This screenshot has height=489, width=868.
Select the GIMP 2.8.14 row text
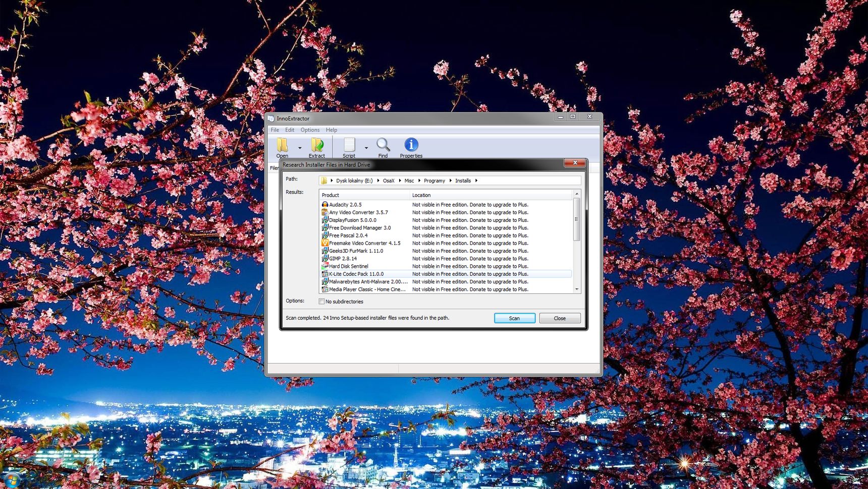[343, 258]
